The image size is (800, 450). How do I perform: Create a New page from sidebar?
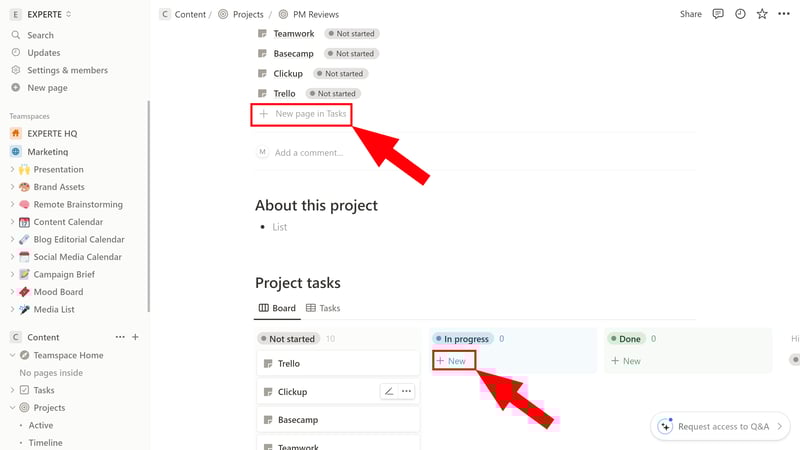47,88
